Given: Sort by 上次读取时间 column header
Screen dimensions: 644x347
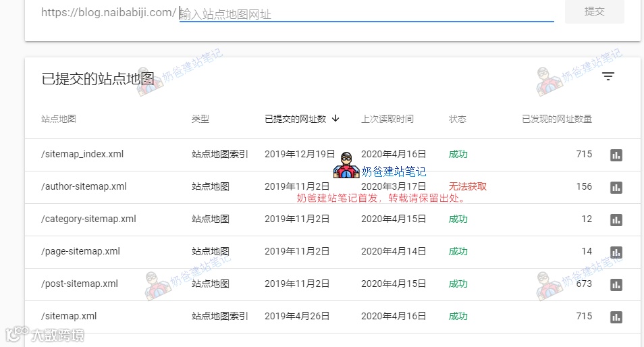Looking at the screenshot, I should click(387, 119).
